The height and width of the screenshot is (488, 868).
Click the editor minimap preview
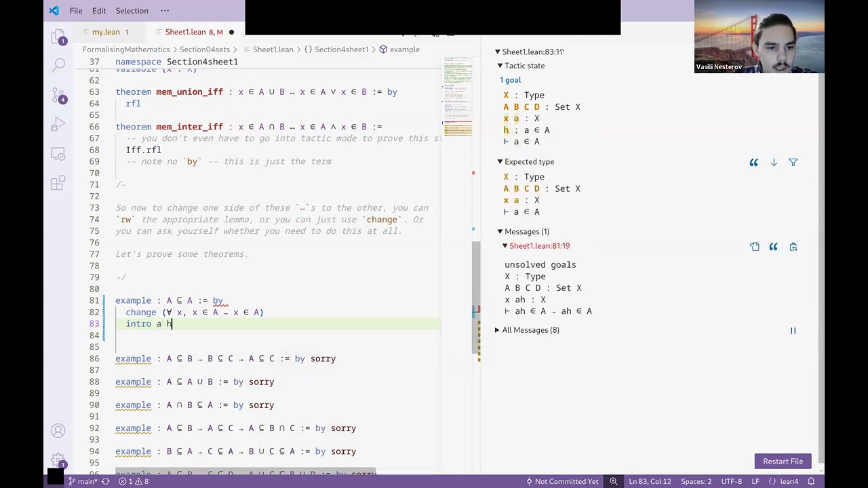458,98
